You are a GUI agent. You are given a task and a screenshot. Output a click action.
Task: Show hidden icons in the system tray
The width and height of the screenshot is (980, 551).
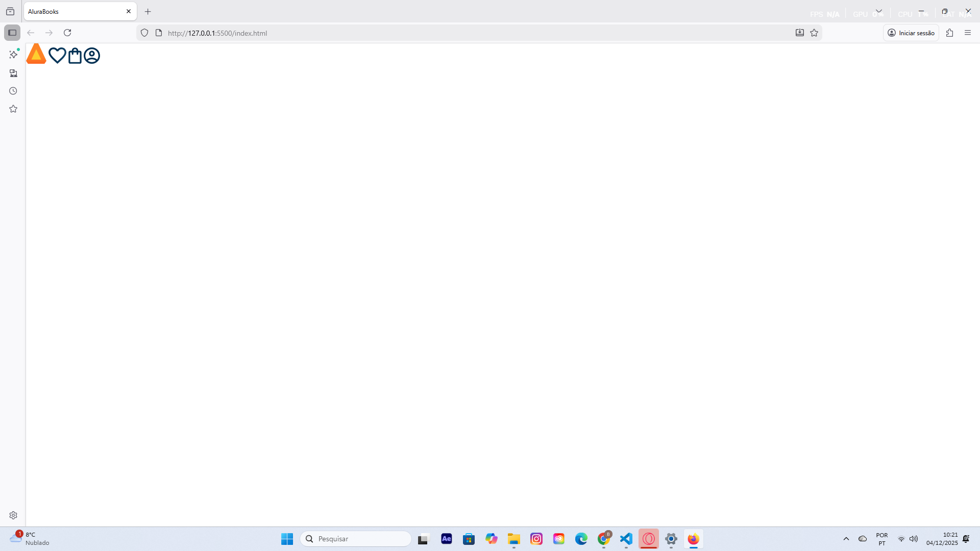(846, 538)
